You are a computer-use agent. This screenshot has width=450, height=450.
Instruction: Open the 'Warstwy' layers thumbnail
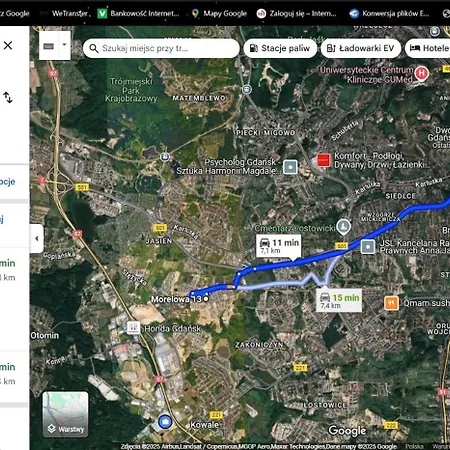65,414
